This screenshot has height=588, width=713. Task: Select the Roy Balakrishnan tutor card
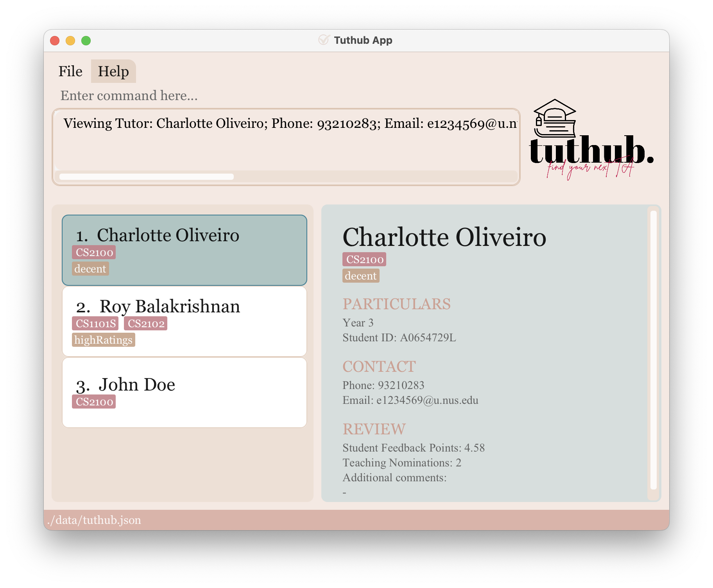click(x=185, y=321)
